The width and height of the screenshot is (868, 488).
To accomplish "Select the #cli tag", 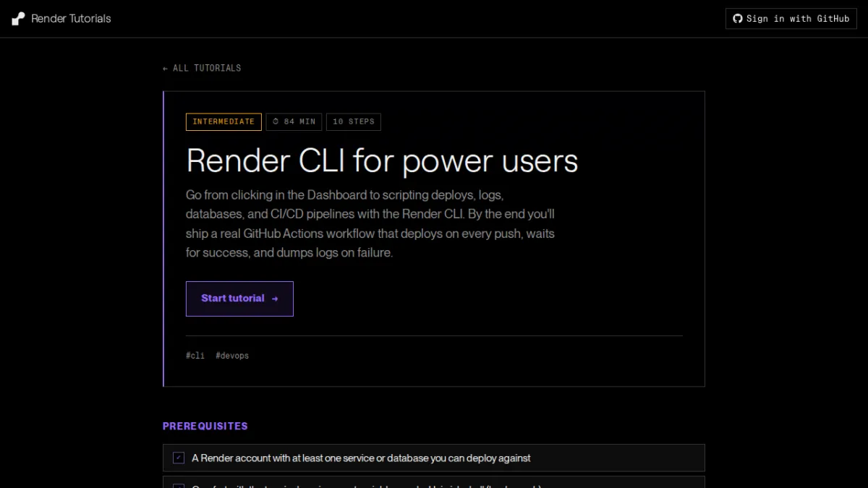I will [x=195, y=356].
